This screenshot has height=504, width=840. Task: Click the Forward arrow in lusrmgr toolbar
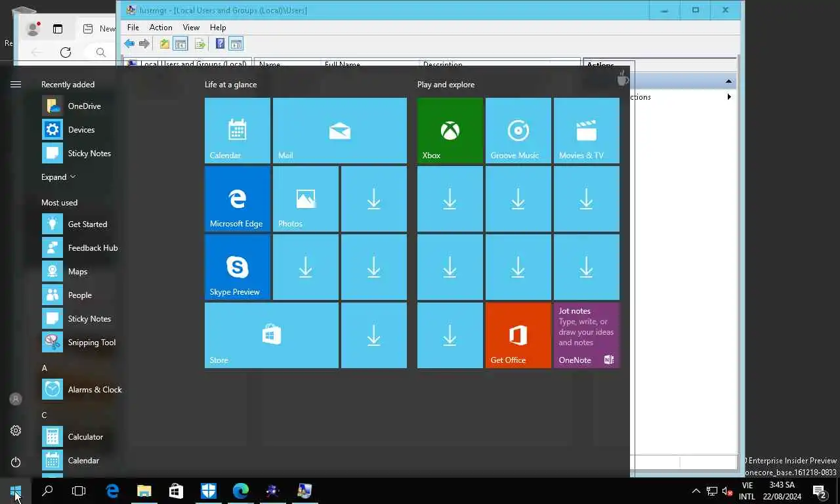coord(144,44)
